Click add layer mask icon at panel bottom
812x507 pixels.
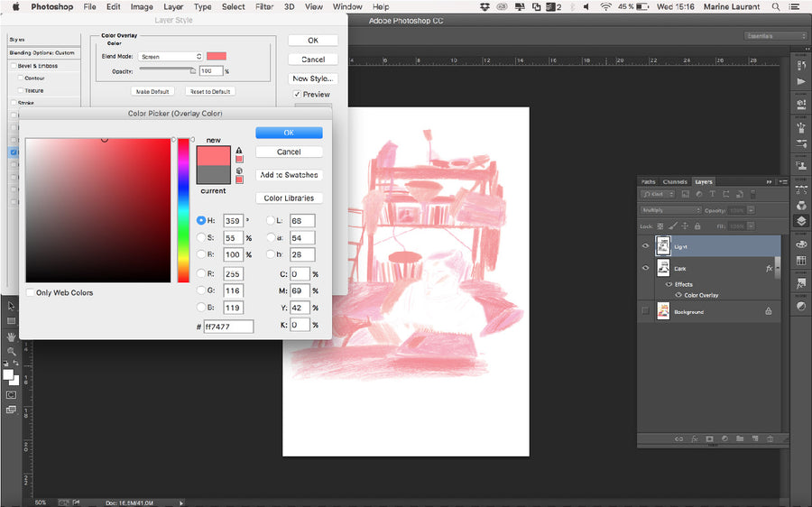coord(709,438)
